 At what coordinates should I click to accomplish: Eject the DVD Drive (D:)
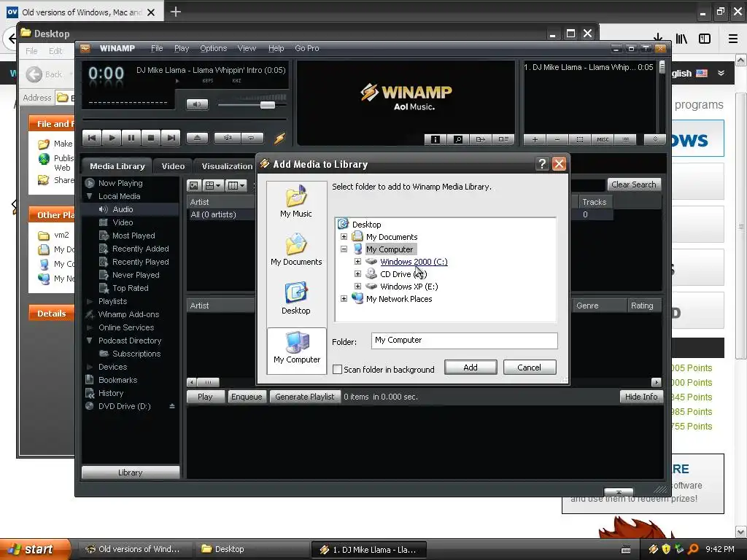pyautogui.click(x=172, y=406)
